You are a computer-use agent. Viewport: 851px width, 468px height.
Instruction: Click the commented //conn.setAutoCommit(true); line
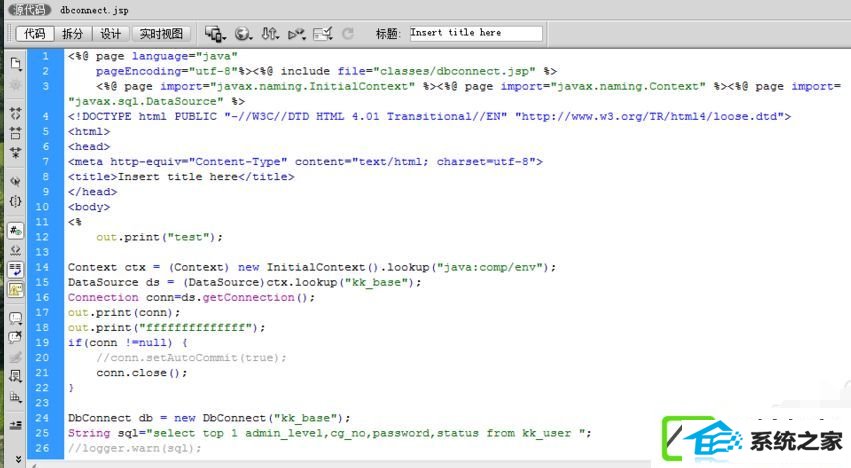(191, 358)
